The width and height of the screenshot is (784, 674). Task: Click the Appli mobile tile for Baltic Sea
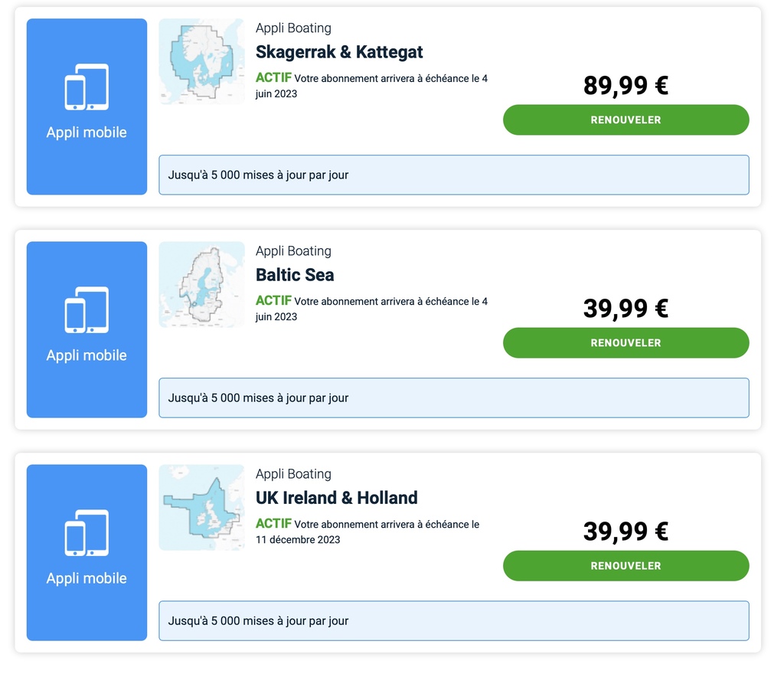87,329
